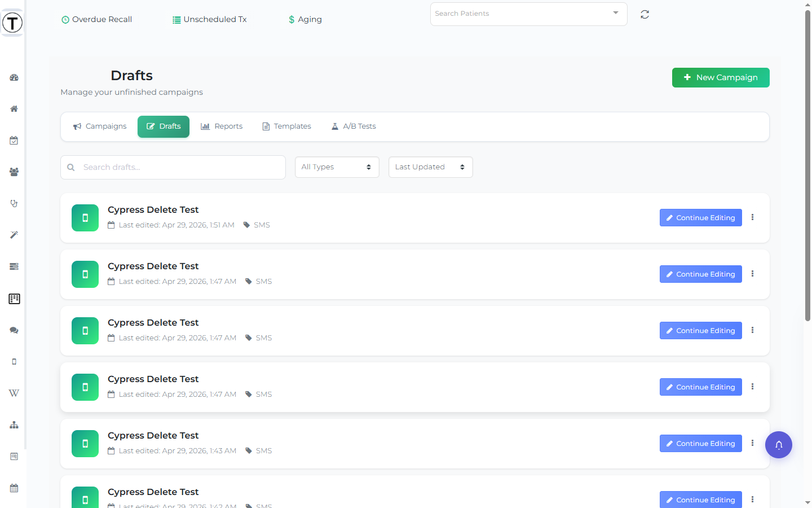Open the Unscheduled Tx link

pyautogui.click(x=210, y=20)
